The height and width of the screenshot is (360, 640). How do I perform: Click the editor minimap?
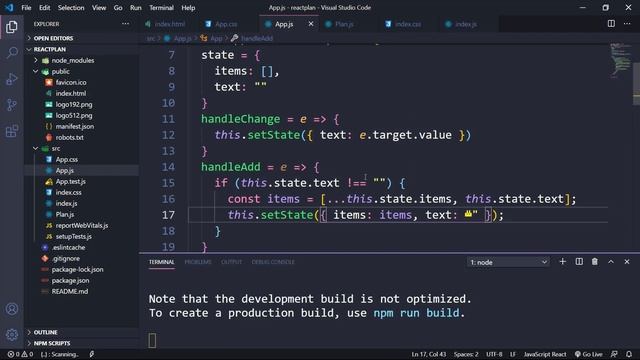(x=620, y=61)
